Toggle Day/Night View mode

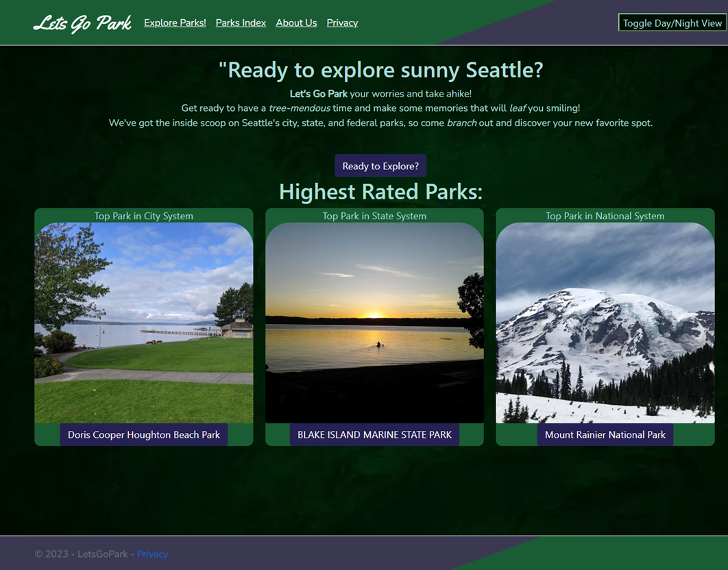pos(672,23)
